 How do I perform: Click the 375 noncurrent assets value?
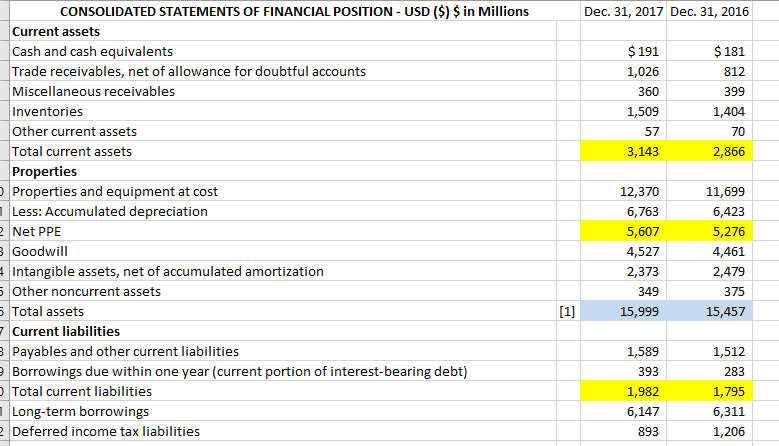(x=734, y=291)
